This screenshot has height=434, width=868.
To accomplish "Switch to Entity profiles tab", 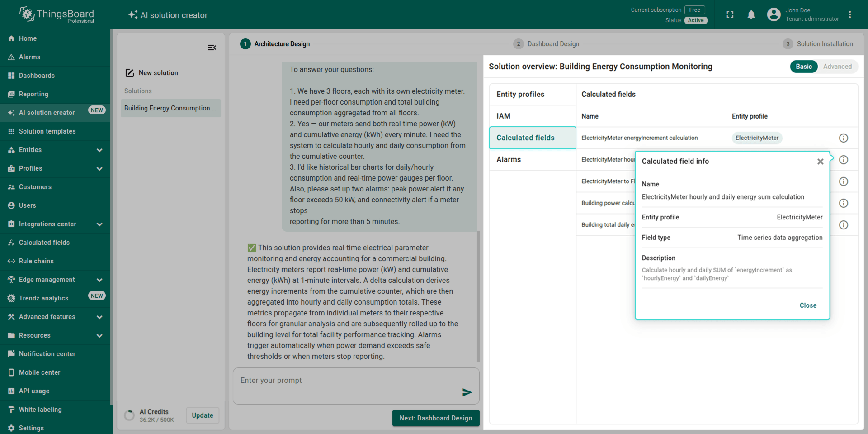I will [x=520, y=94].
